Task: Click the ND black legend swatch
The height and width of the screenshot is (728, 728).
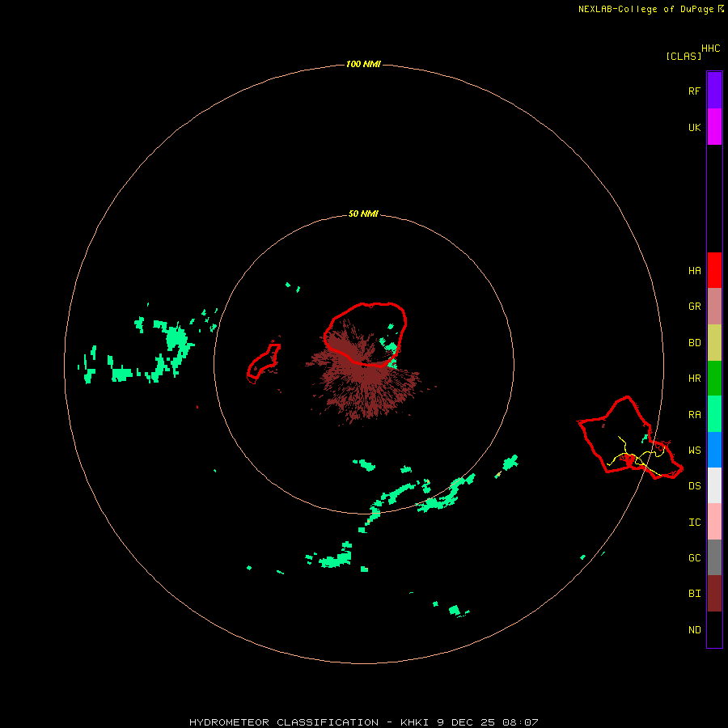Action: click(x=714, y=629)
